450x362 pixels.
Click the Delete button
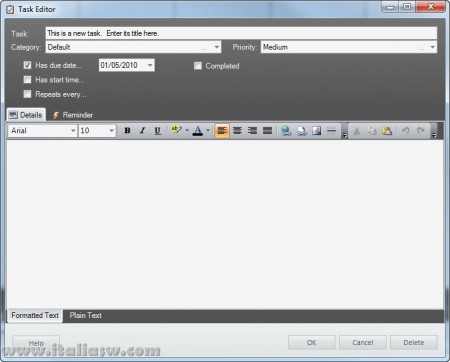tap(414, 342)
